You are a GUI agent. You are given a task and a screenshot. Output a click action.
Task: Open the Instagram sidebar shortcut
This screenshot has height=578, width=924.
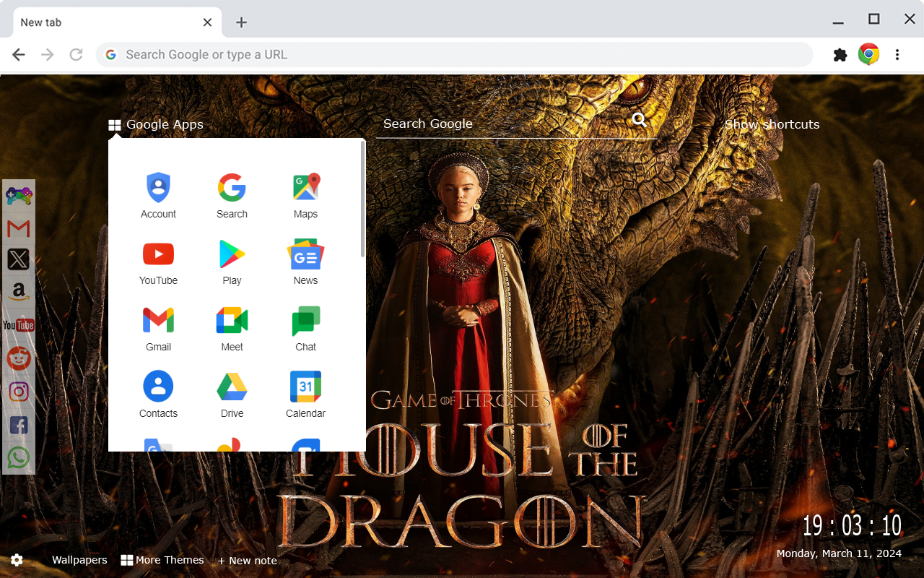pyautogui.click(x=19, y=392)
